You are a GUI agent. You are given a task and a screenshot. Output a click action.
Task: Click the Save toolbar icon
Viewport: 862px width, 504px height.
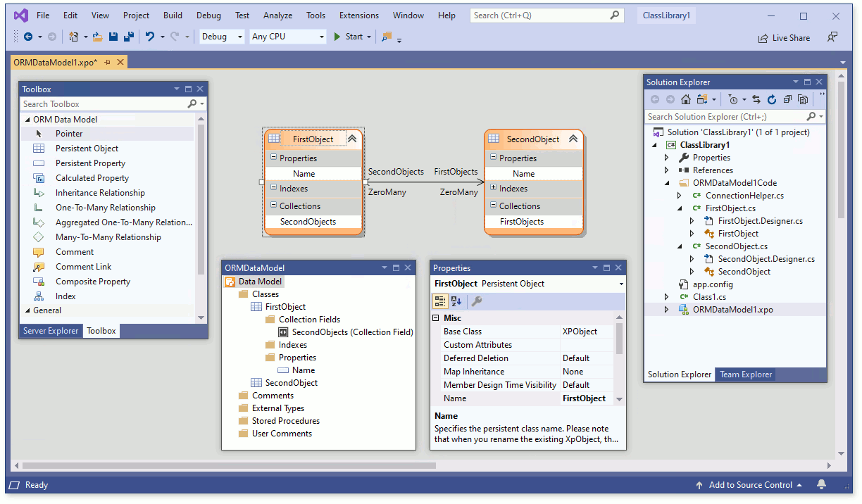click(113, 37)
